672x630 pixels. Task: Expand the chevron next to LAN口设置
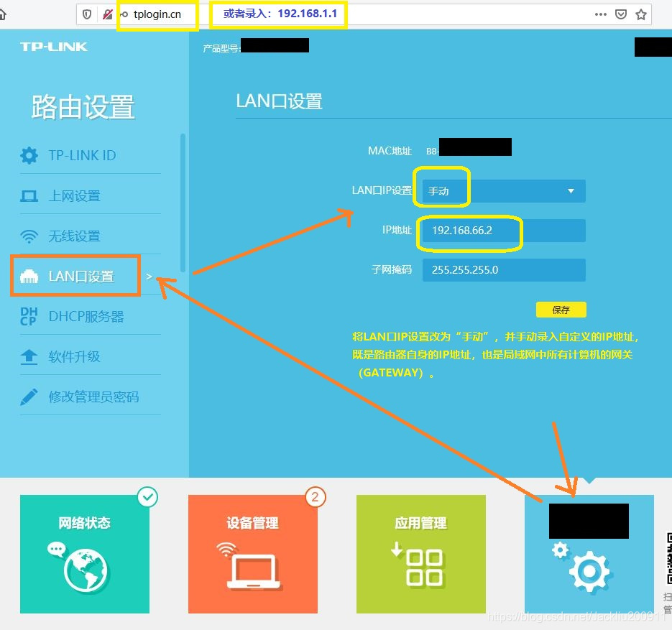[x=149, y=277]
